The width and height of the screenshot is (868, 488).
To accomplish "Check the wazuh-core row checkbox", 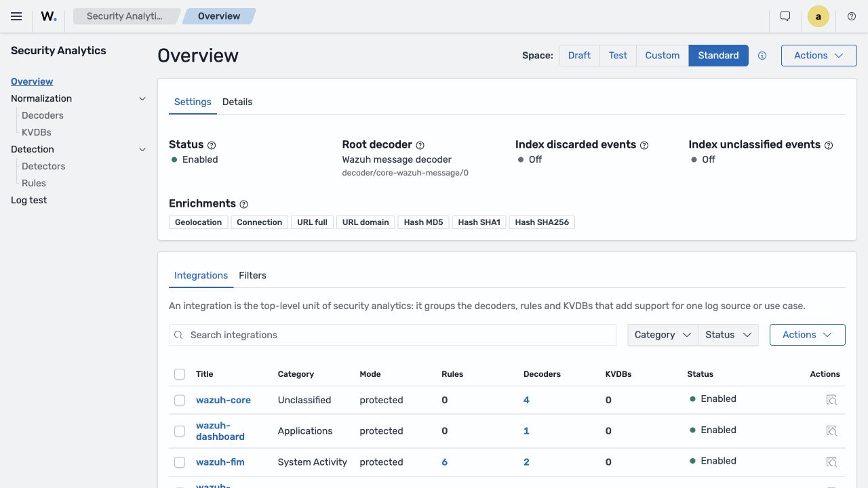I will 180,401.
